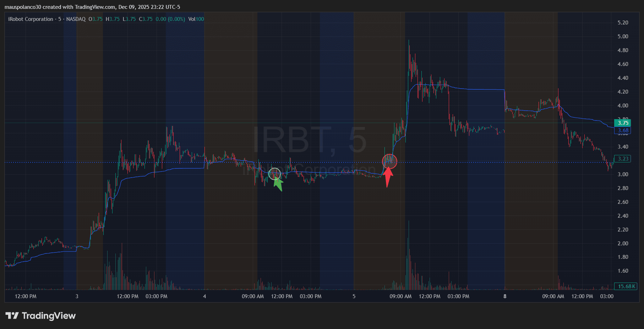Click the 2.00 price axis label

pyautogui.click(x=623, y=244)
